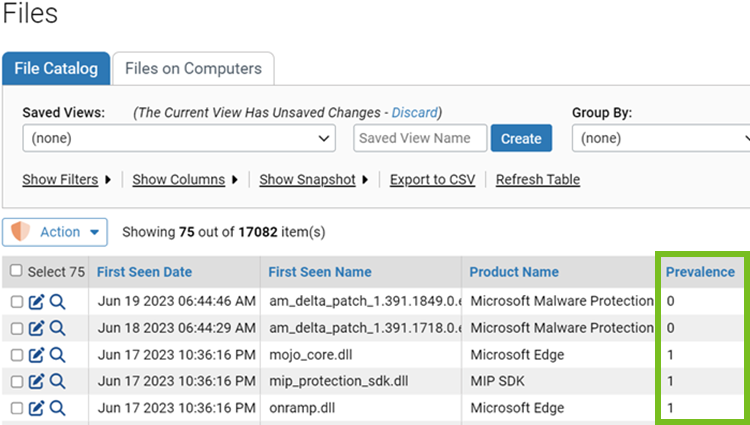This screenshot has width=750, height=425.
Task: Click edit icon for am_delta_patch_1.391.1718 row
Action: point(36,328)
